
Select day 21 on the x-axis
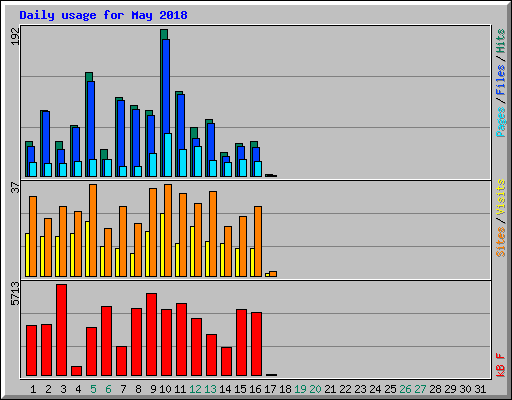pos(330,389)
